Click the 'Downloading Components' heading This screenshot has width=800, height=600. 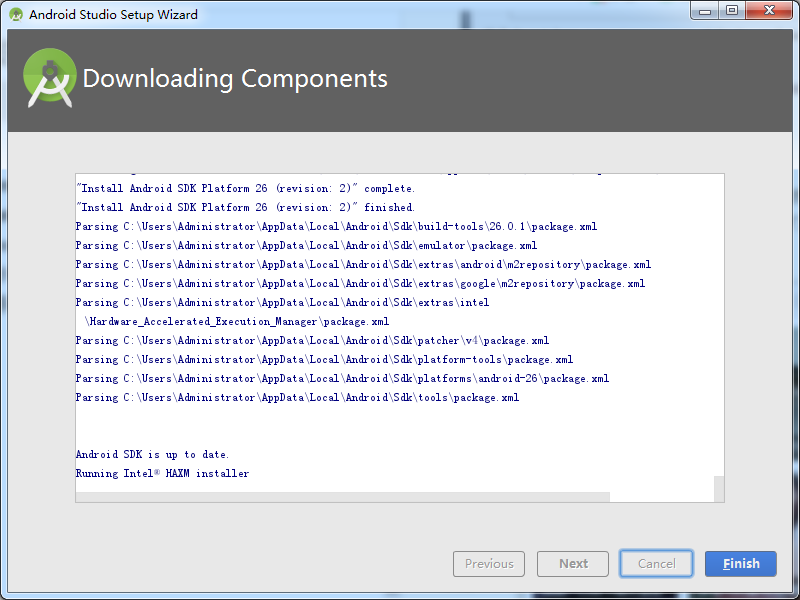click(x=235, y=79)
